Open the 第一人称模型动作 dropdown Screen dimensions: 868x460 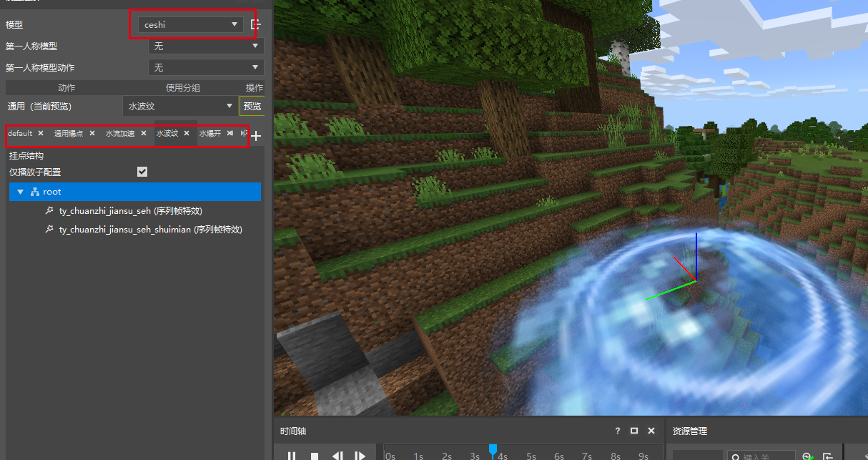(206, 67)
